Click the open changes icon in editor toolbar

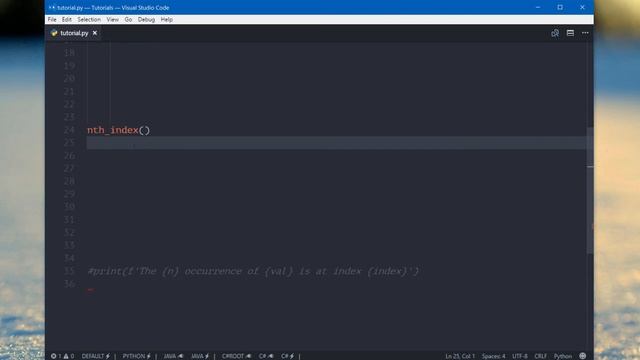(x=555, y=33)
